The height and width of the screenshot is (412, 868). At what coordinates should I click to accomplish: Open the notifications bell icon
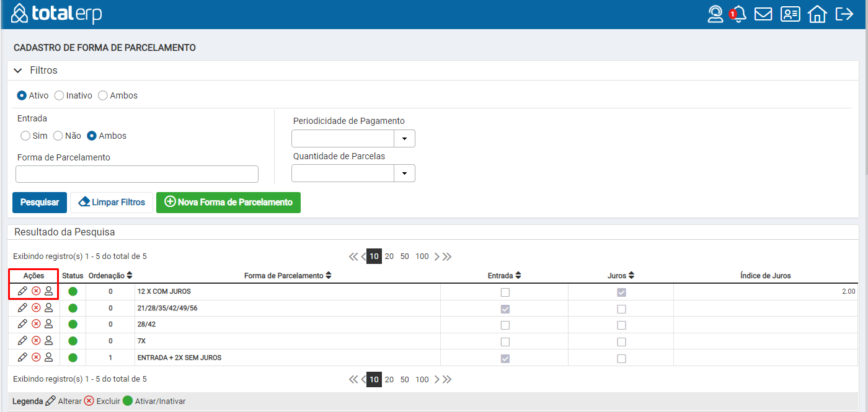tap(738, 14)
